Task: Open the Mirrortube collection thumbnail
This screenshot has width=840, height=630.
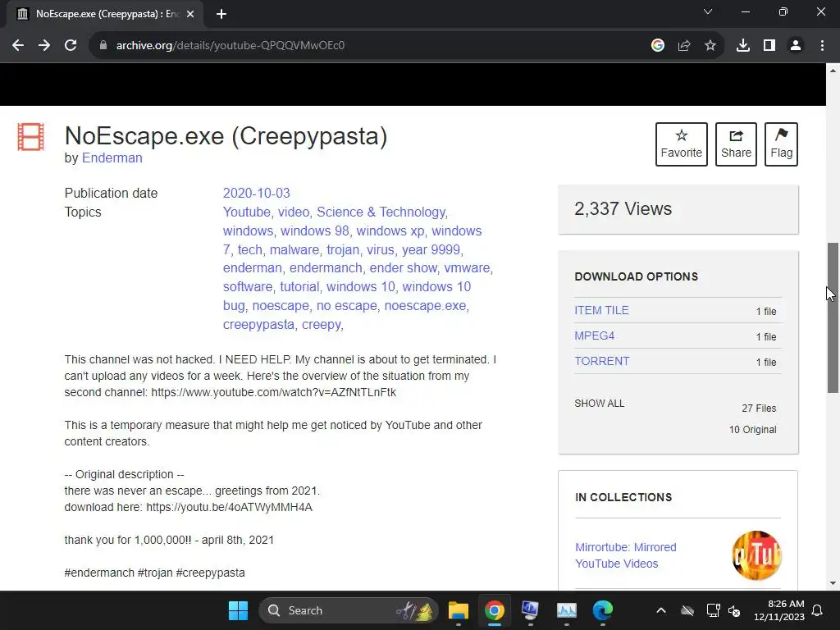Action: (756, 555)
